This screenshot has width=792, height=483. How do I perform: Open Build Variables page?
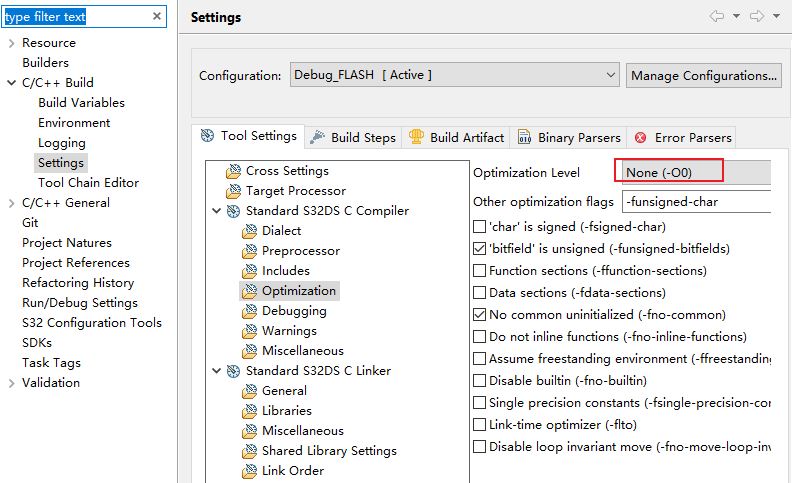click(x=81, y=103)
